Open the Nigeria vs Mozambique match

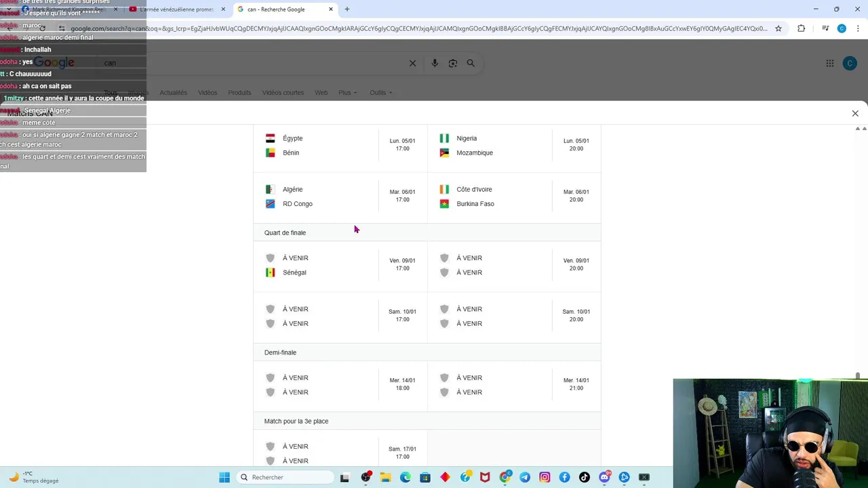click(x=514, y=146)
